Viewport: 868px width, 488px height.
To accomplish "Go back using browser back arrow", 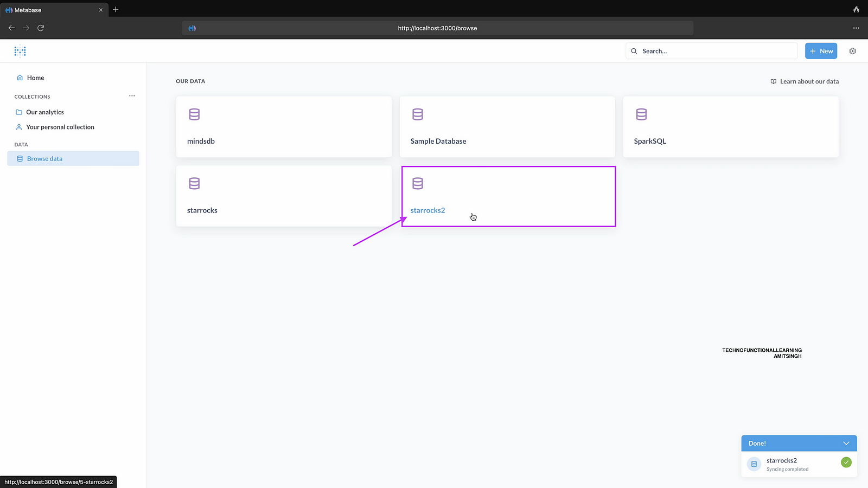I will pyautogui.click(x=11, y=28).
